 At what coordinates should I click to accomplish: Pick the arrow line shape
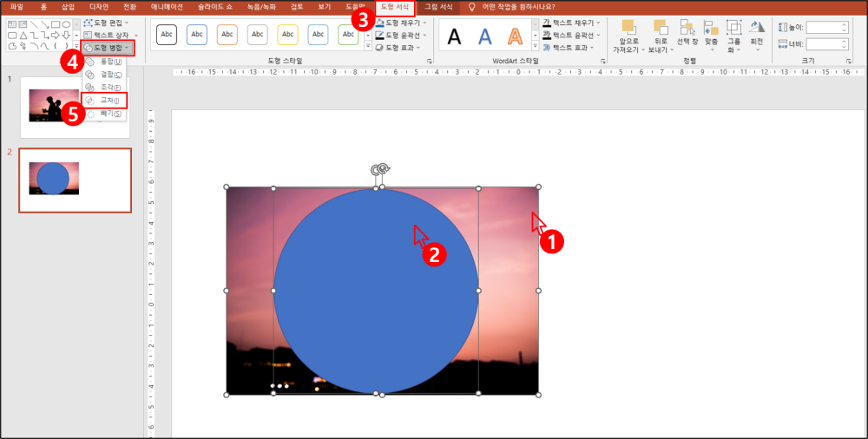pyautogui.click(x=45, y=24)
